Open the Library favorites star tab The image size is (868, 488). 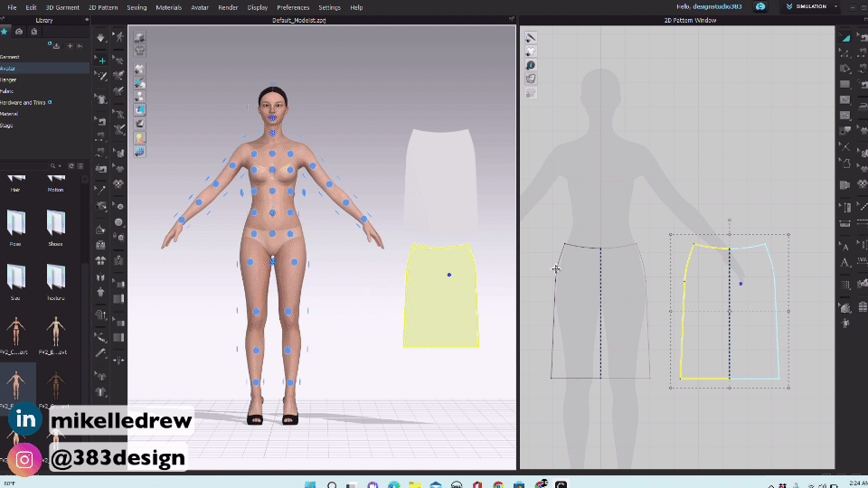click(x=5, y=32)
